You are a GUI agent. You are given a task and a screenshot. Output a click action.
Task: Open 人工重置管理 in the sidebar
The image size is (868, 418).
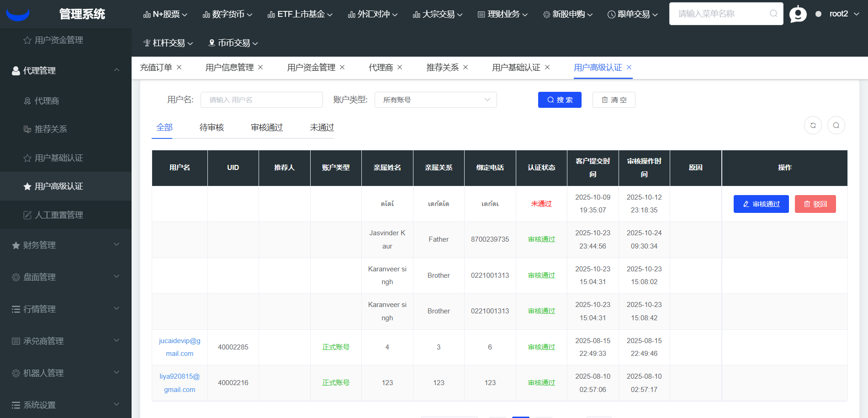click(x=58, y=215)
